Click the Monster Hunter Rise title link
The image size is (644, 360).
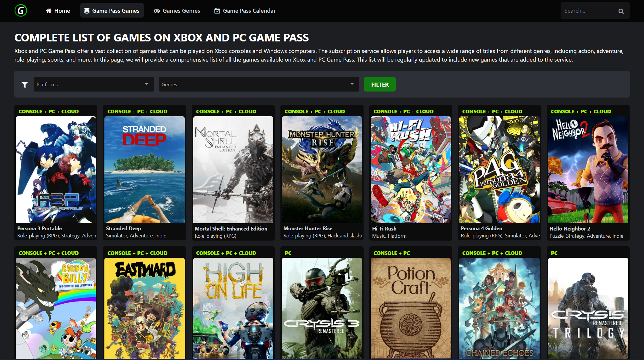[308, 228]
